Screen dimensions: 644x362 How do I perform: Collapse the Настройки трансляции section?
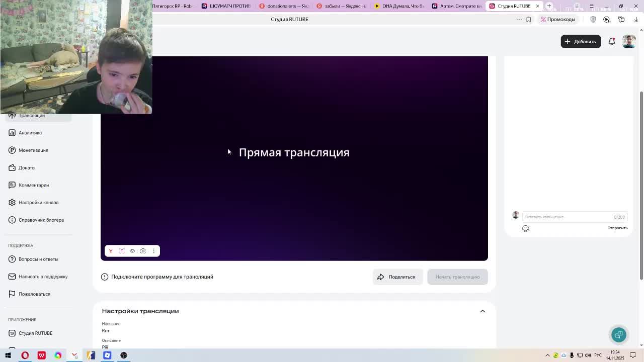point(482,311)
